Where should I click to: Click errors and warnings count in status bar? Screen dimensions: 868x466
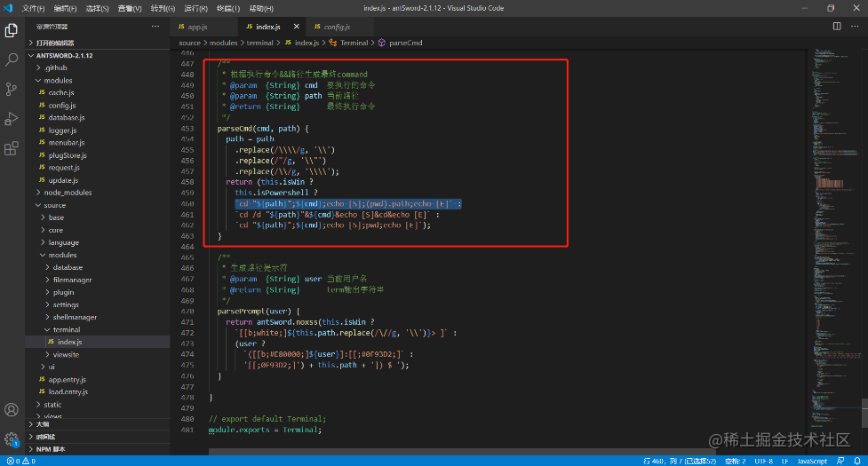click(21, 461)
